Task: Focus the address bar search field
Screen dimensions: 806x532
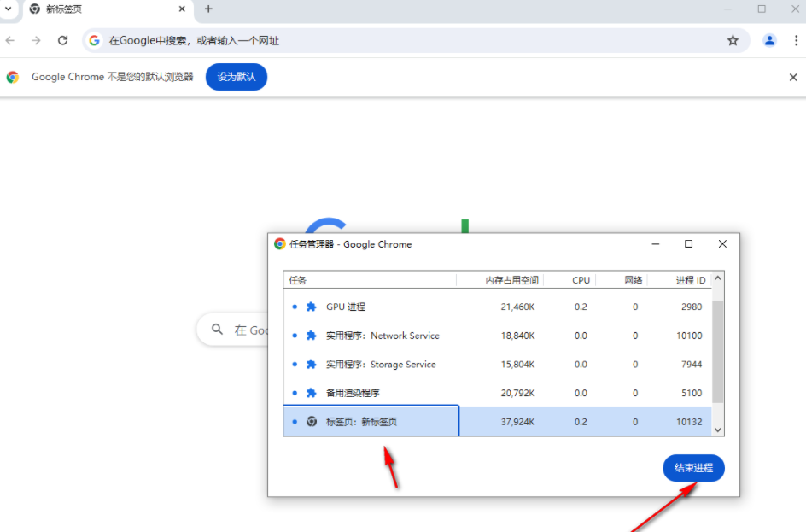Action: tap(415, 41)
